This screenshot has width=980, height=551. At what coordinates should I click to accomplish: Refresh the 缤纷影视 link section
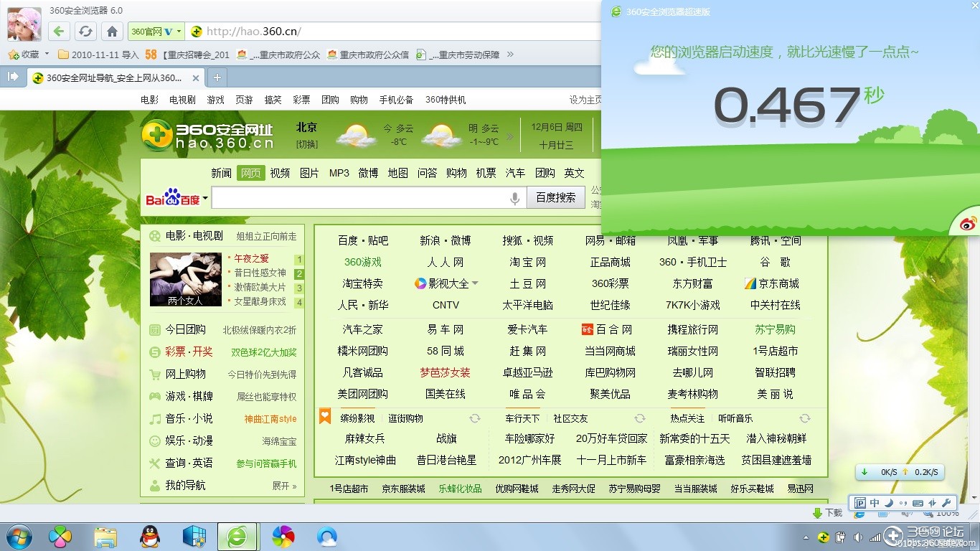(x=474, y=418)
